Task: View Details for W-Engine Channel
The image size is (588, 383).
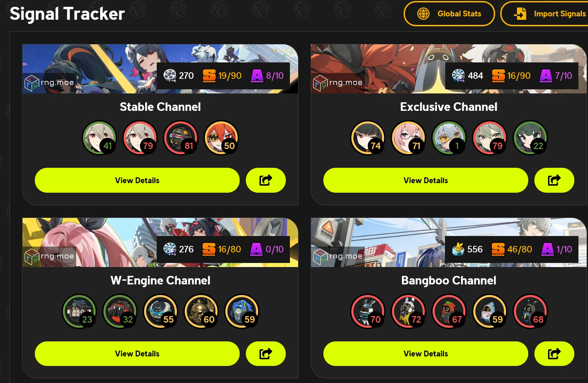Action: click(x=137, y=354)
